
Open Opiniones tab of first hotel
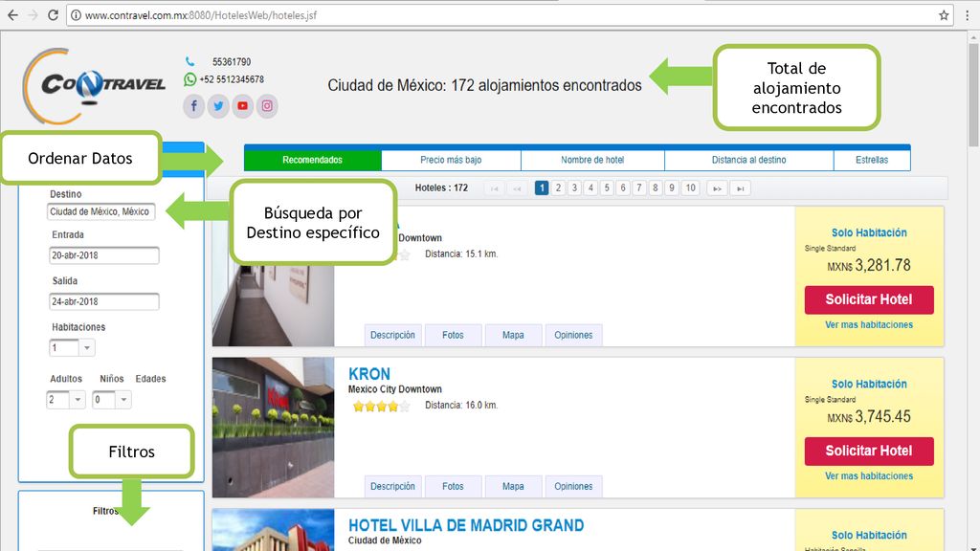573,335
